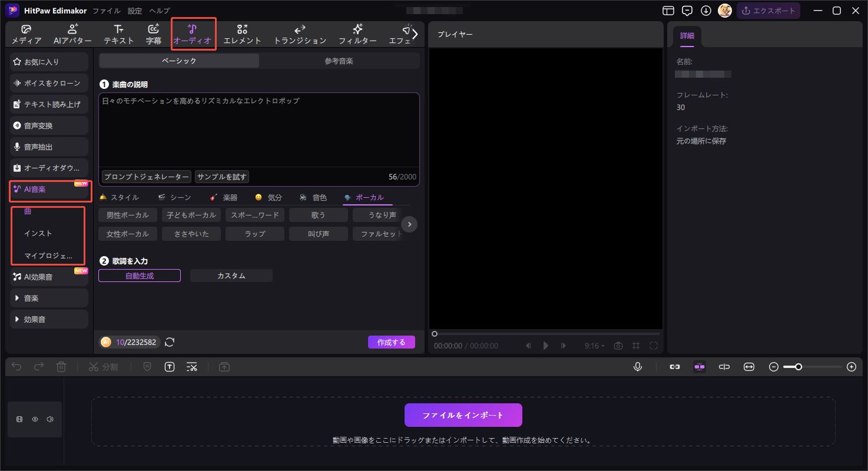Image resolution: width=868 pixels, height=471 pixels.
Task: Expand the 効果音 sound effects section
Action: (x=49, y=319)
